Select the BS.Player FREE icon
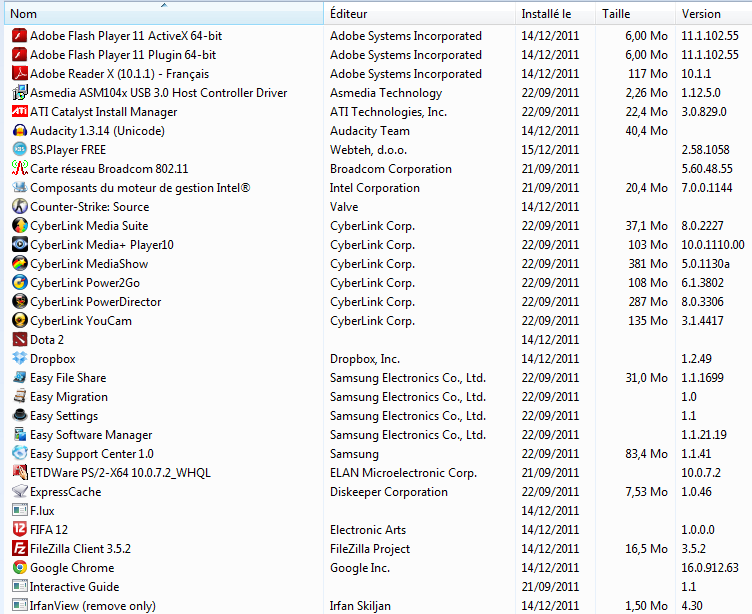The width and height of the screenshot is (752, 614). (x=20, y=150)
